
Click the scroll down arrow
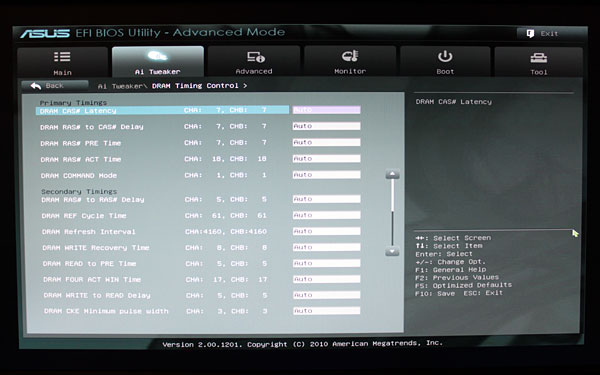pyautogui.click(x=393, y=251)
